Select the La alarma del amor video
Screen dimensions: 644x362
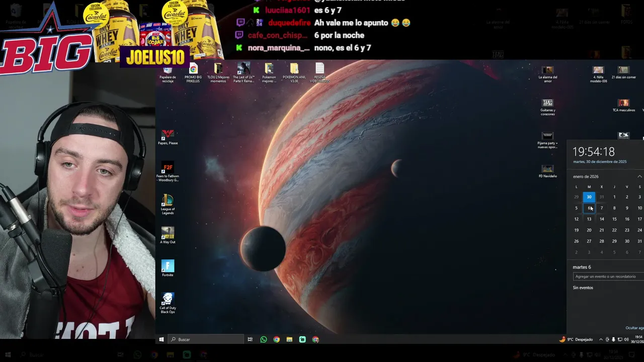547,74
